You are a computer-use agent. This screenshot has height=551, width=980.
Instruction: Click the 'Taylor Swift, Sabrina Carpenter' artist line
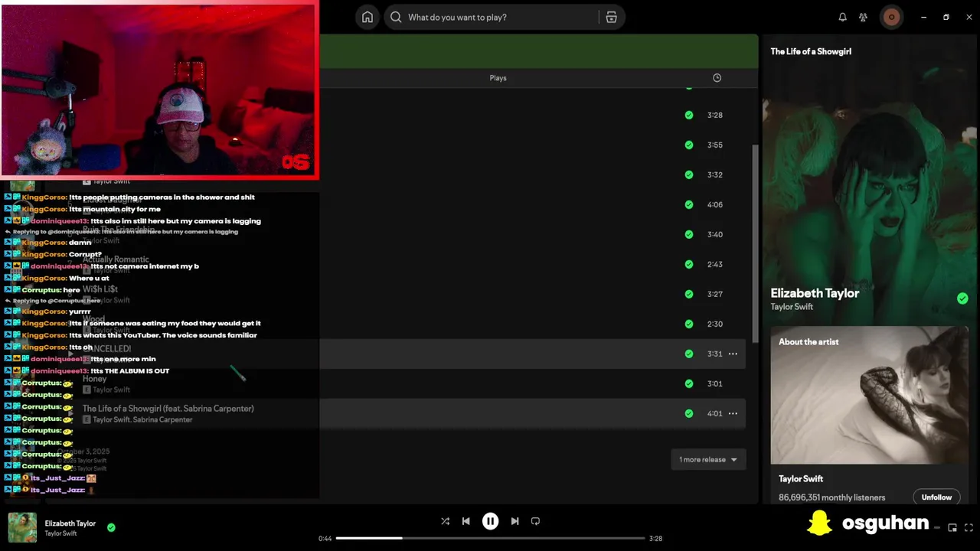coord(142,419)
